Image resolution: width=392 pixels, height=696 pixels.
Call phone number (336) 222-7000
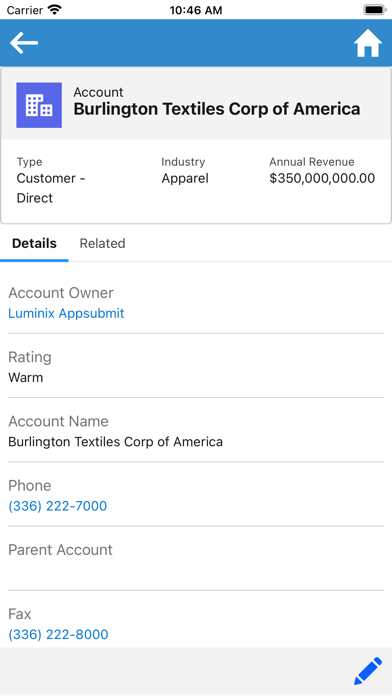(x=58, y=506)
